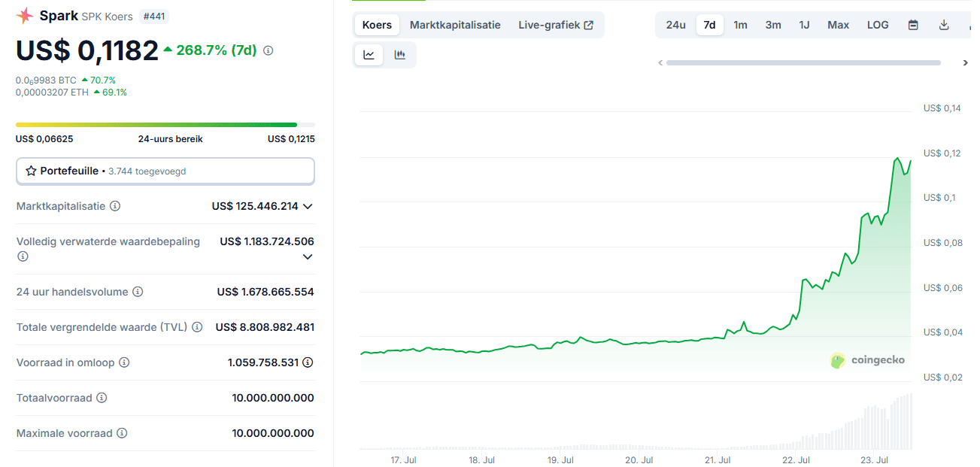980x467 pixels.
Task: Click the US$ 0,12 axis label
Action: (x=942, y=153)
